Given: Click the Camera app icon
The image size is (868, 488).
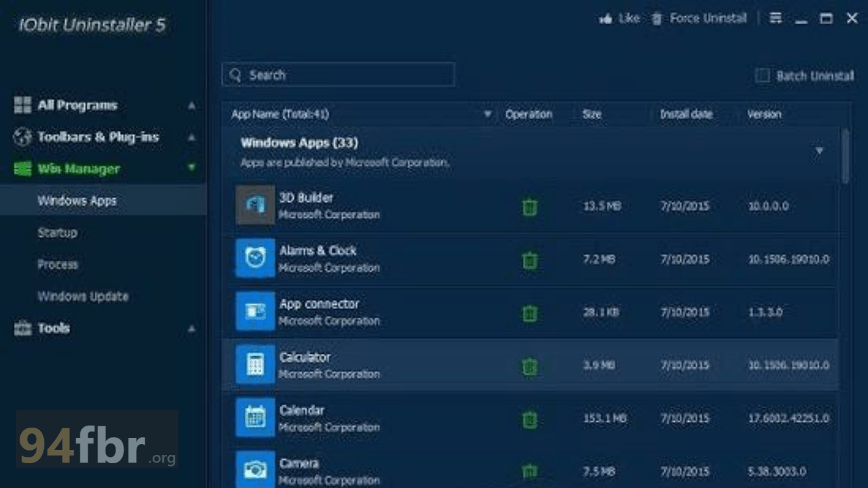Looking at the screenshot, I should pyautogui.click(x=255, y=469).
